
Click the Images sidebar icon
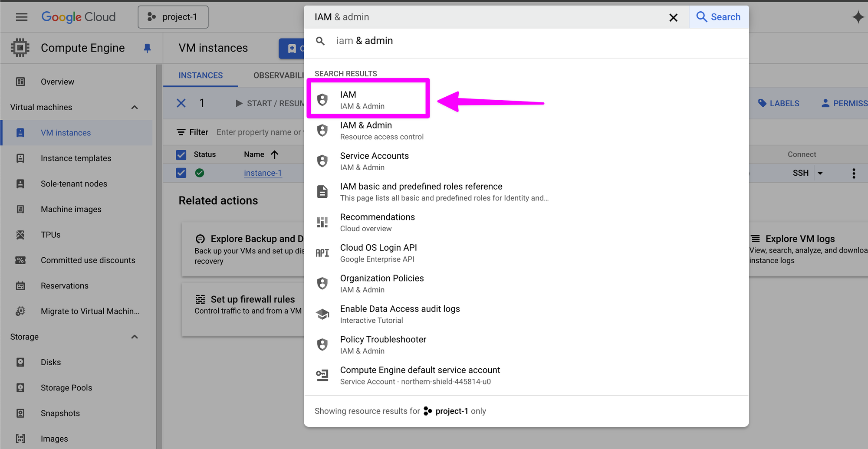click(x=20, y=439)
